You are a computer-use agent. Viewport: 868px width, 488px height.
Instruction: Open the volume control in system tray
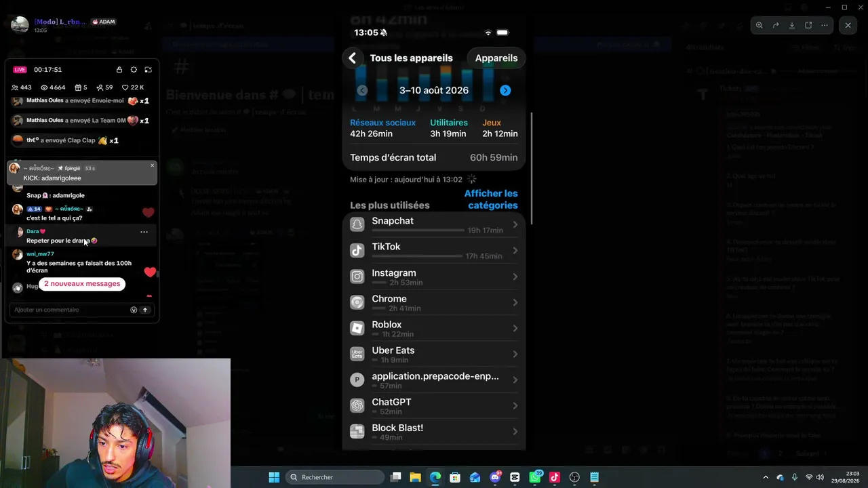tap(820, 477)
